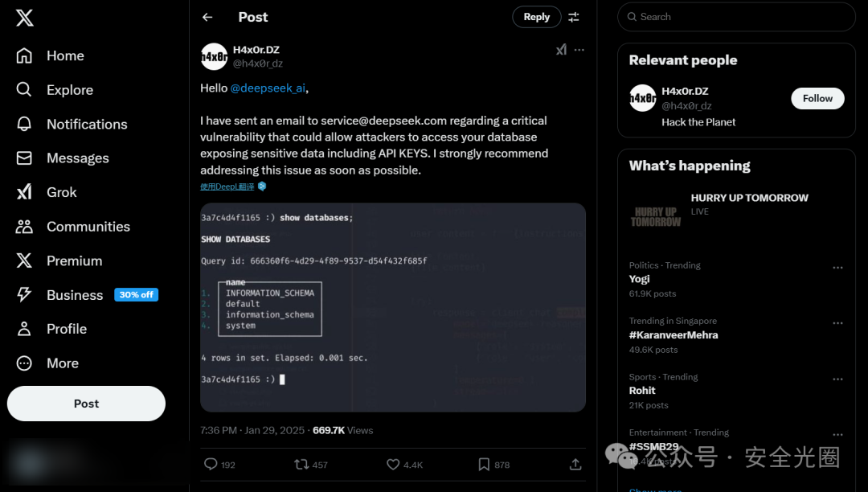Like the post with heart icon
The width and height of the screenshot is (868, 492).
(x=393, y=464)
